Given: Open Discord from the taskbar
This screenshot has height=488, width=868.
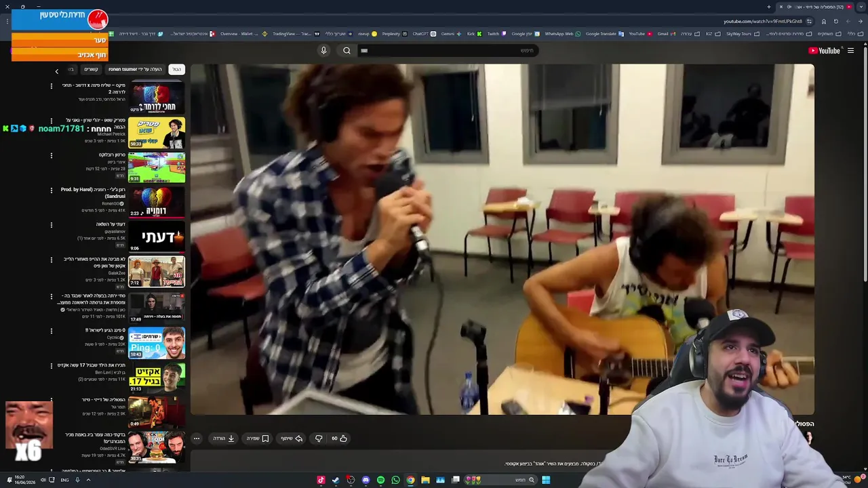Looking at the screenshot, I should (366, 480).
